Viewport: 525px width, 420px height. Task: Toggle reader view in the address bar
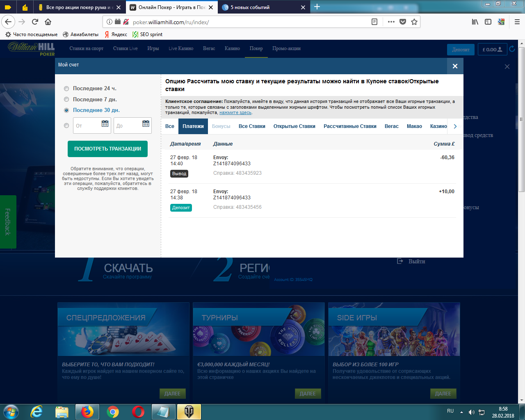(x=374, y=22)
